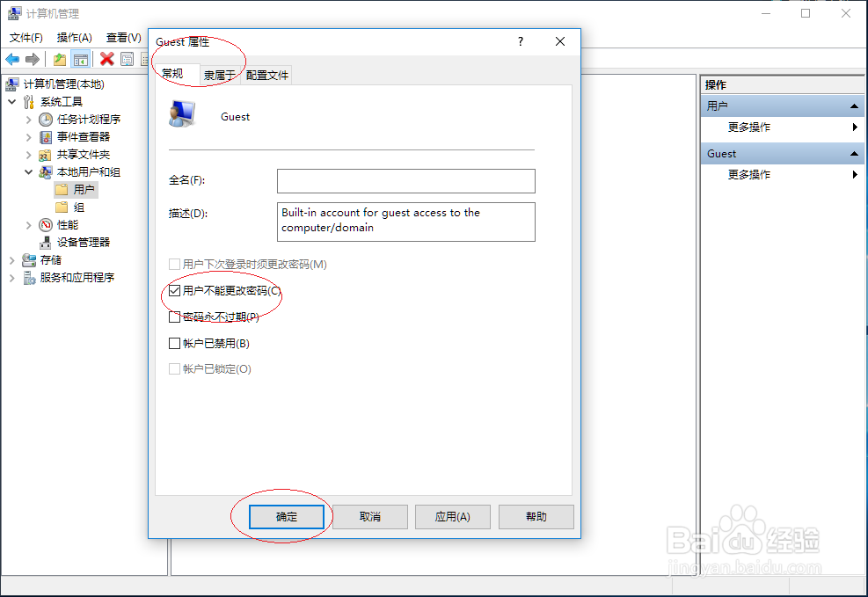The width and height of the screenshot is (868, 597).
Task: Click the Event Viewer icon
Action: [46, 137]
